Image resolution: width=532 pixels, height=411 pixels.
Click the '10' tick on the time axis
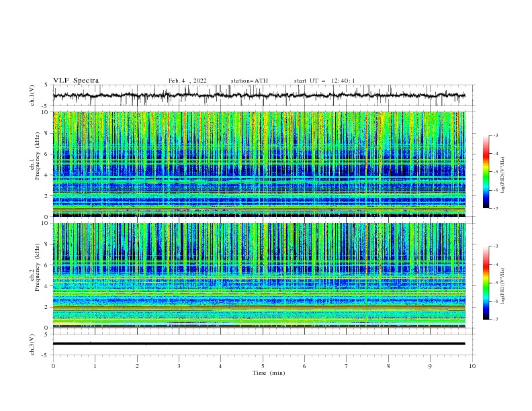click(472, 366)
